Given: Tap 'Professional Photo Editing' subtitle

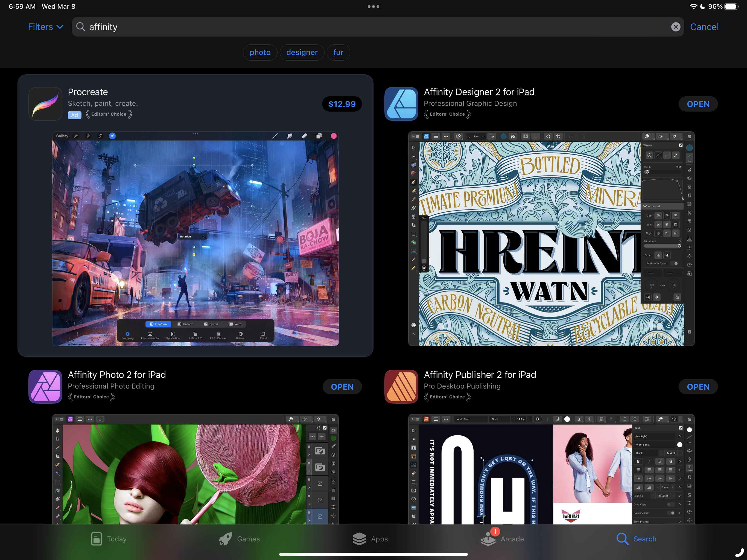Looking at the screenshot, I should (x=111, y=386).
